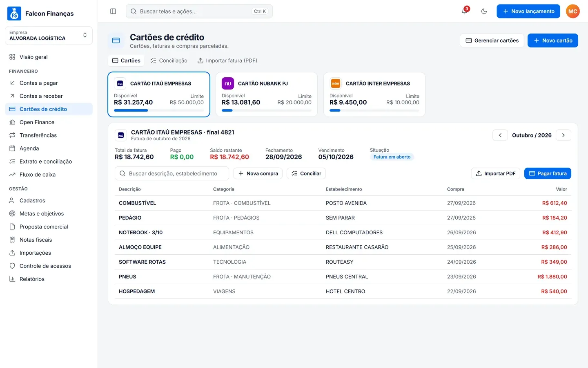Open Cadastros in sidebar

[49, 200]
